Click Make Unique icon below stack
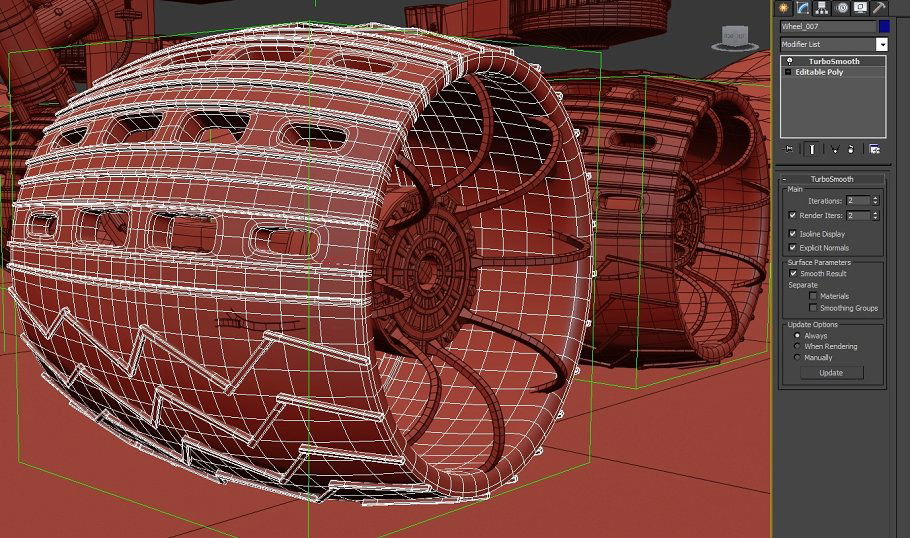 [x=834, y=149]
